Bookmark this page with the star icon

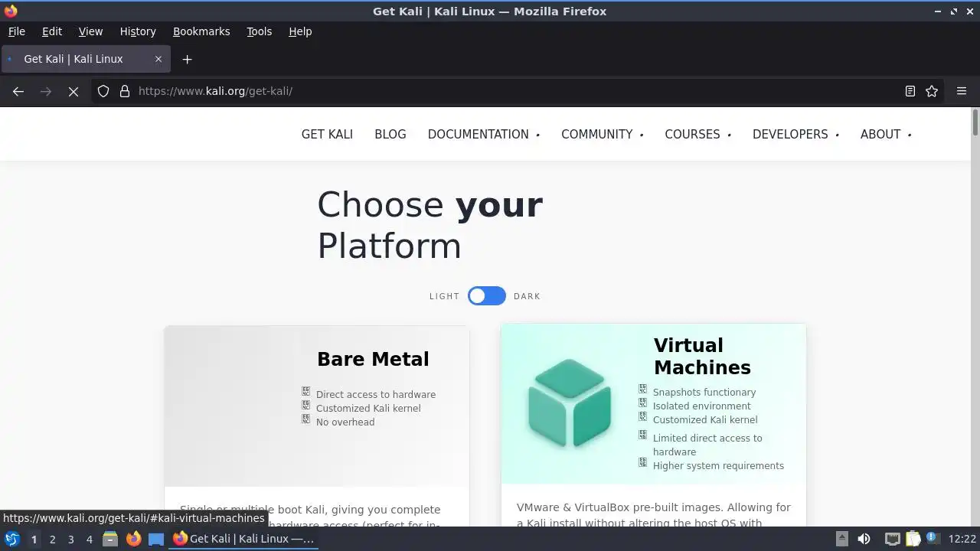pyautogui.click(x=932, y=91)
